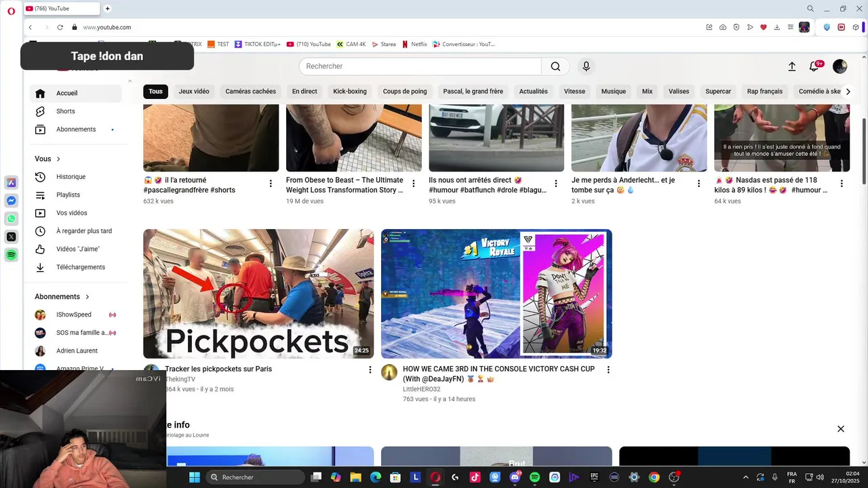Open Spotify from the Windows taskbar
Screen dimensions: 868x488
click(x=534, y=477)
